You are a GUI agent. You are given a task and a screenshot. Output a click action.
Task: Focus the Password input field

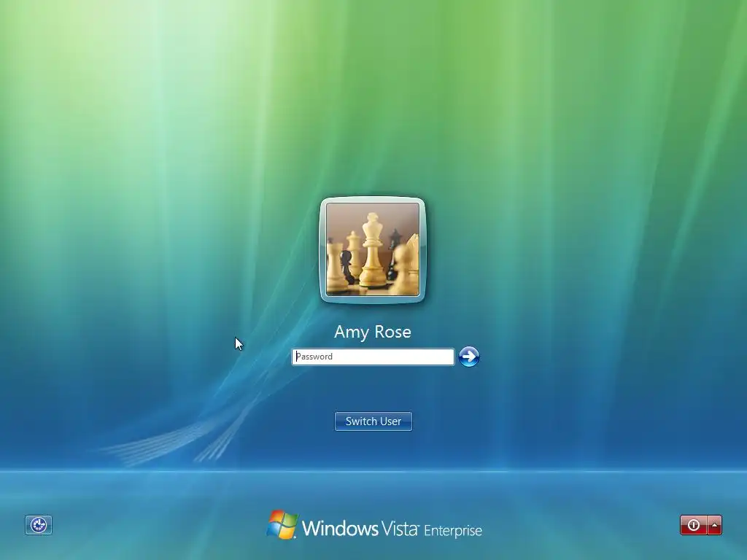373,357
